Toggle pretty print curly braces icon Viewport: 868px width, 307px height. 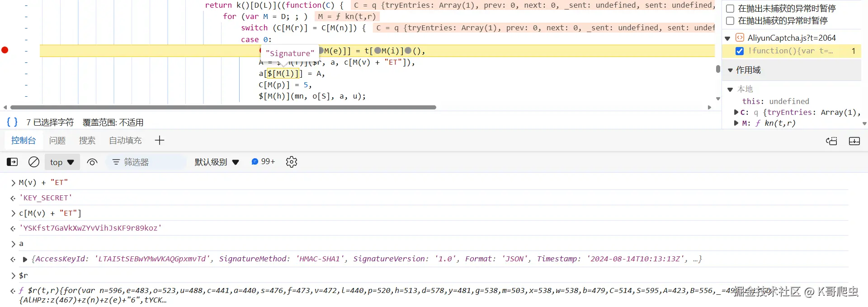[x=12, y=122]
